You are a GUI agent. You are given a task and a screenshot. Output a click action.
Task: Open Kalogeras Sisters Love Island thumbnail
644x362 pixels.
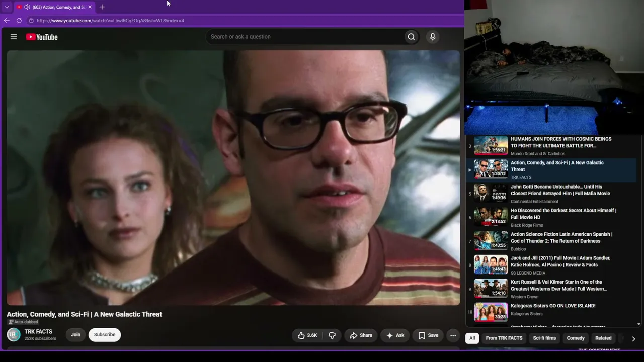(491, 312)
